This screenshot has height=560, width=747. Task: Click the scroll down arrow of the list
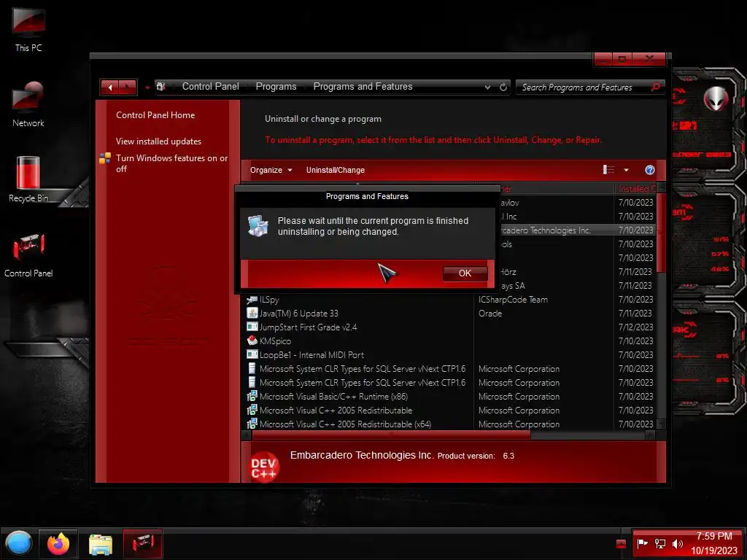pyautogui.click(x=661, y=424)
